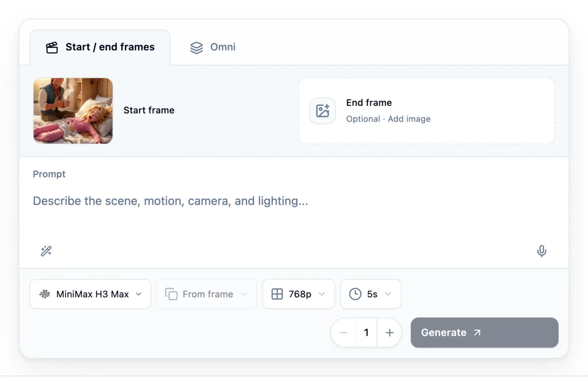
Task: Click the Generate button
Action: [x=484, y=333]
